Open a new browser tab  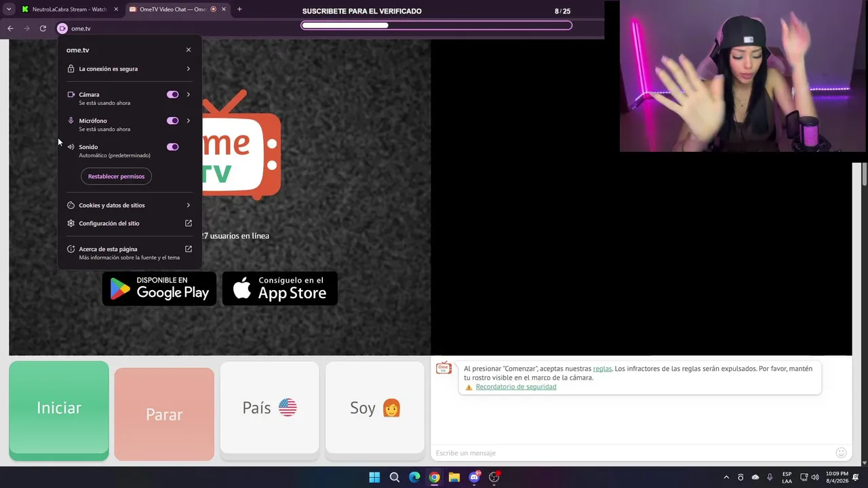[239, 9]
